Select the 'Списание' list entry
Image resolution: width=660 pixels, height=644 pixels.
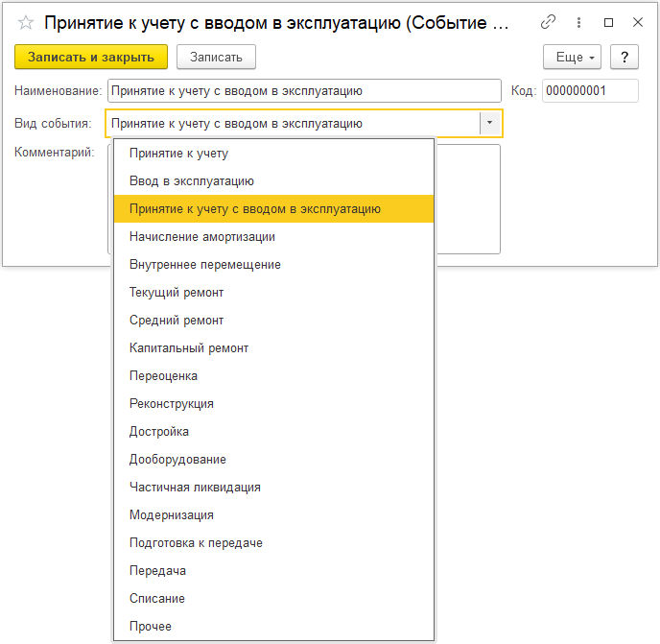(x=156, y=598)
